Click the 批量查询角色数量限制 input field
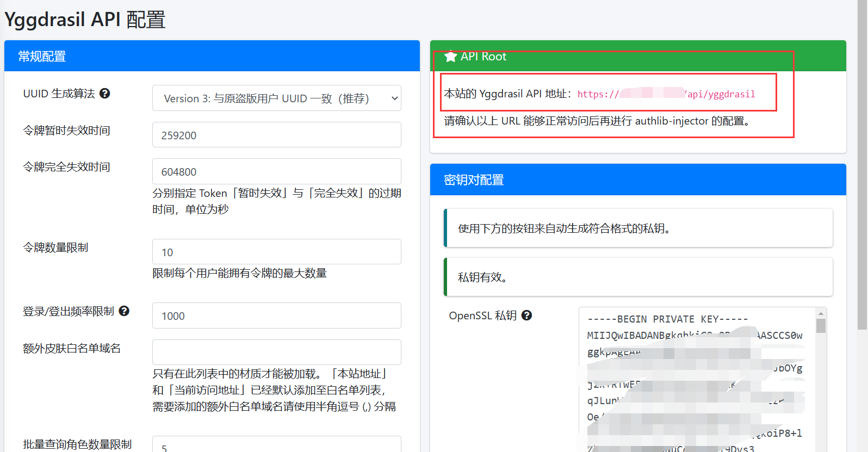Viewport: 868px width, 452px height. tap(276, 445)
